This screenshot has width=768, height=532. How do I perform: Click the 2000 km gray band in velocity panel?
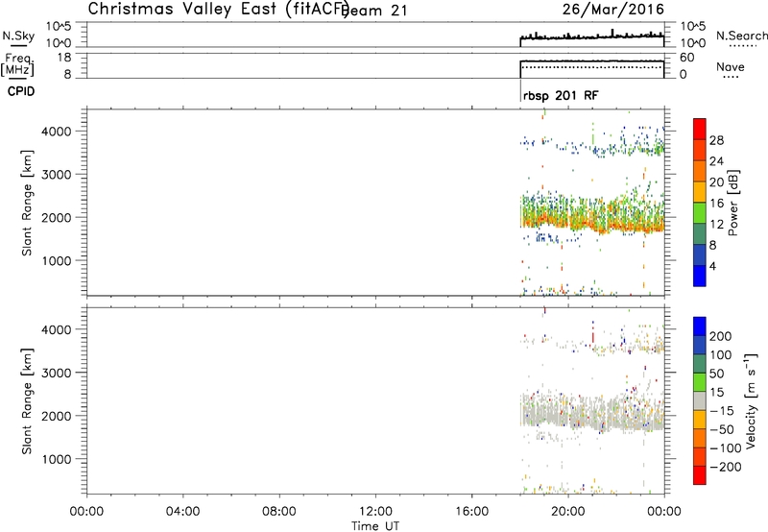592,414
